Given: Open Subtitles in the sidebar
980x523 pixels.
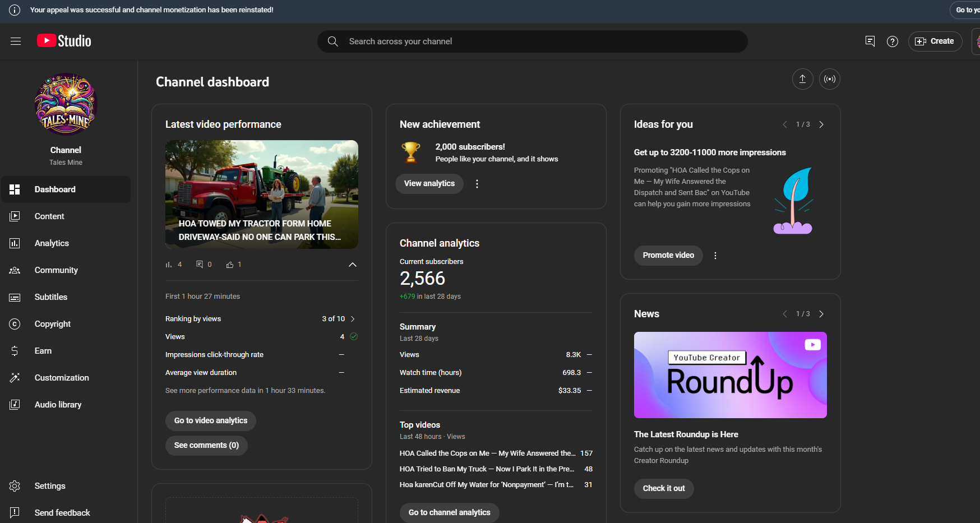Looking at the screenshot, I should (x=66, y=297).
